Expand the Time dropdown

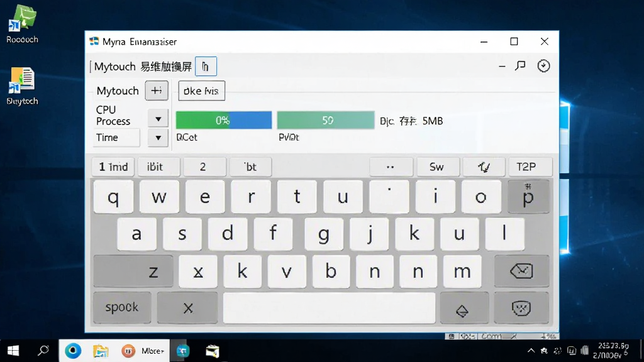[x=158, y=138]
